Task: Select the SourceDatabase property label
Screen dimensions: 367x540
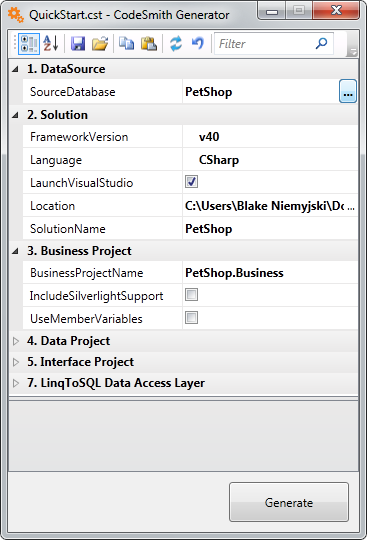Action: coord(73,92)
